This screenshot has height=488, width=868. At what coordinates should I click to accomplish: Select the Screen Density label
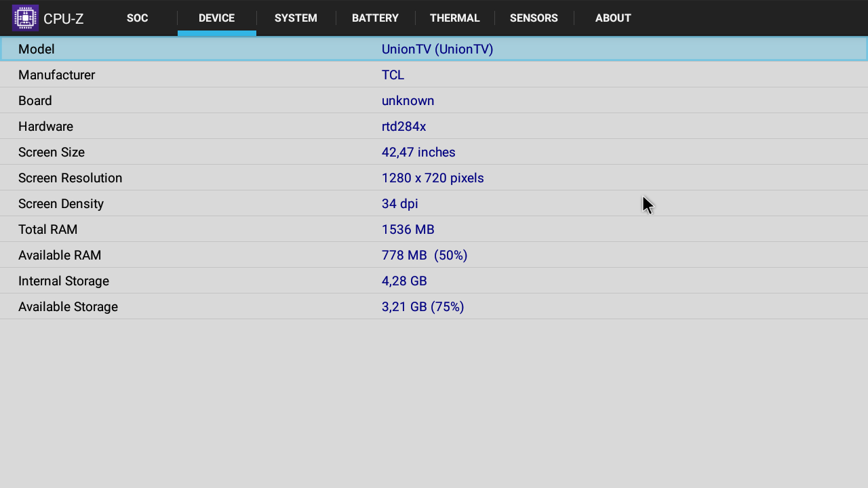pos(61,204)
